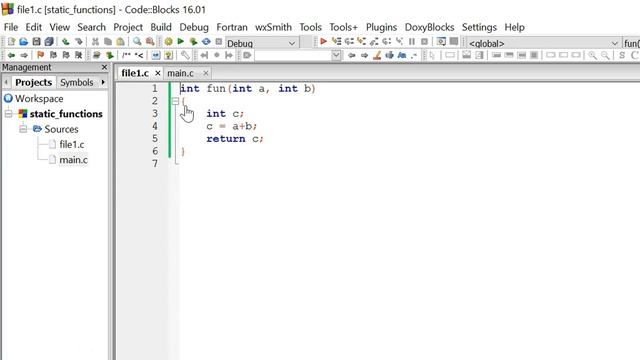Image resolution: width=640 pixels, height=360 pixels.
Task: Click the Break debugger pause icon
Action: click(412, 41)
